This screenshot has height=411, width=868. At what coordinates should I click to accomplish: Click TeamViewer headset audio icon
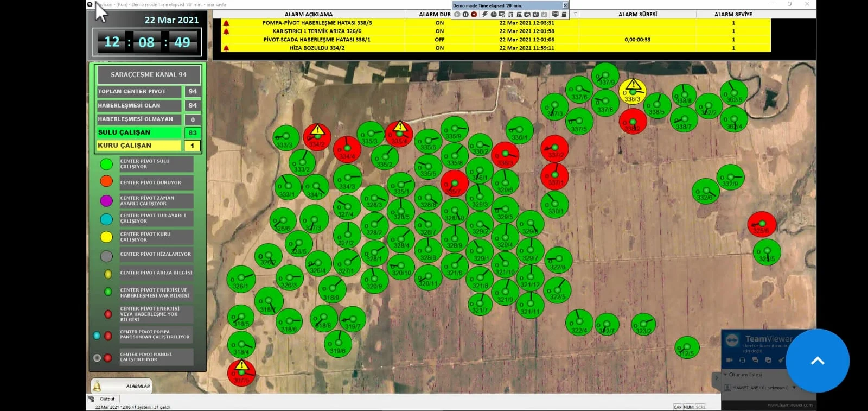point(742,360)
